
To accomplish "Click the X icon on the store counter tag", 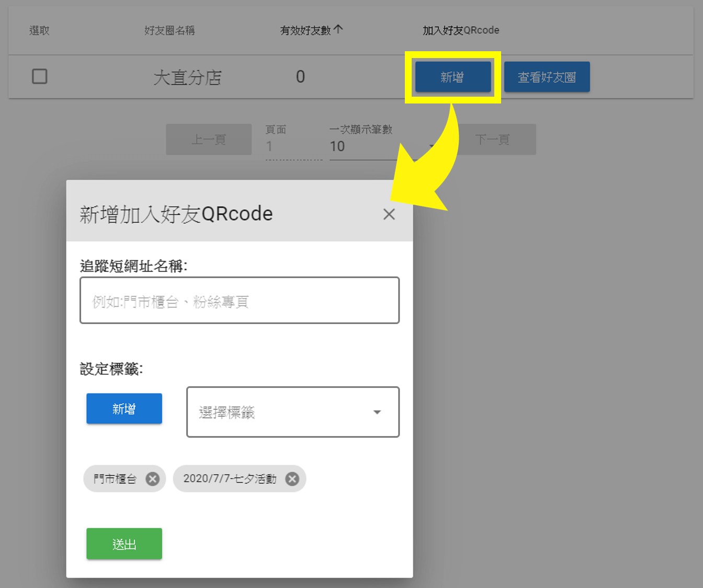I will tap(152, 478).
